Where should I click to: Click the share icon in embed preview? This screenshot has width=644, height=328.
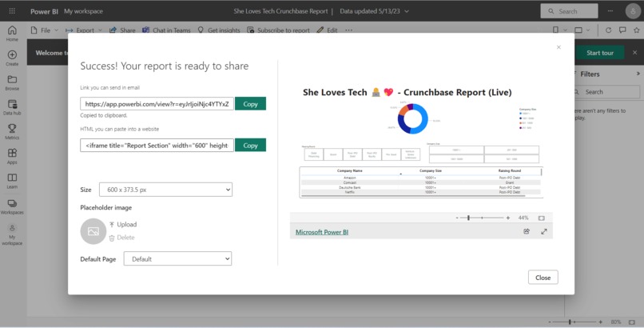[527, 231]
